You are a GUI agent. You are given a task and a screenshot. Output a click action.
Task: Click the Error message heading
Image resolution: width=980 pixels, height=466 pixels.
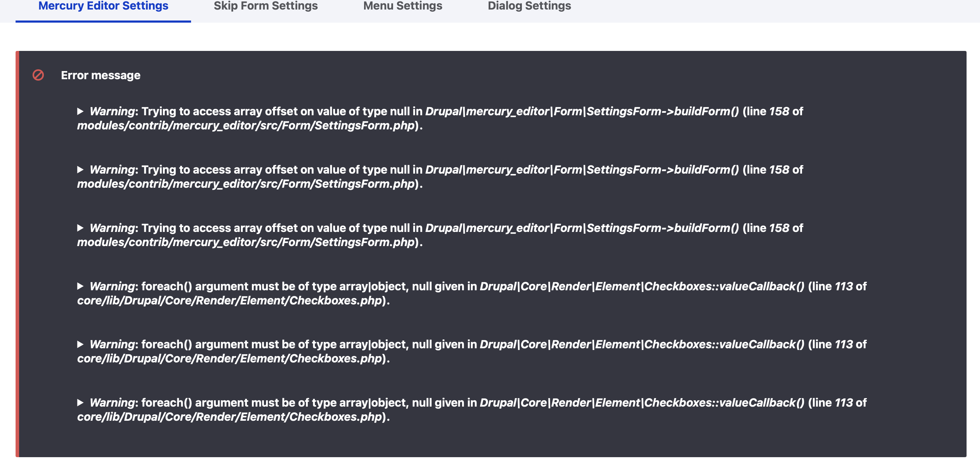[x=100, y=76]
